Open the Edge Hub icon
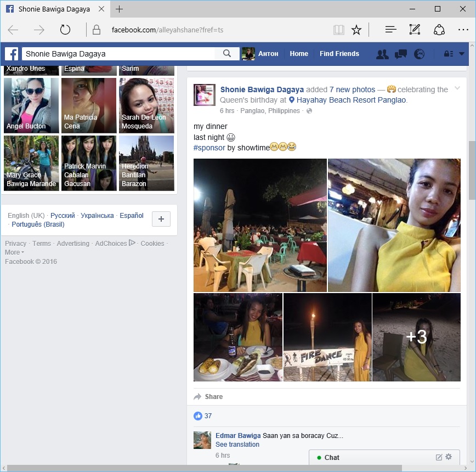 pyautogui.click(x=390, y=30)
